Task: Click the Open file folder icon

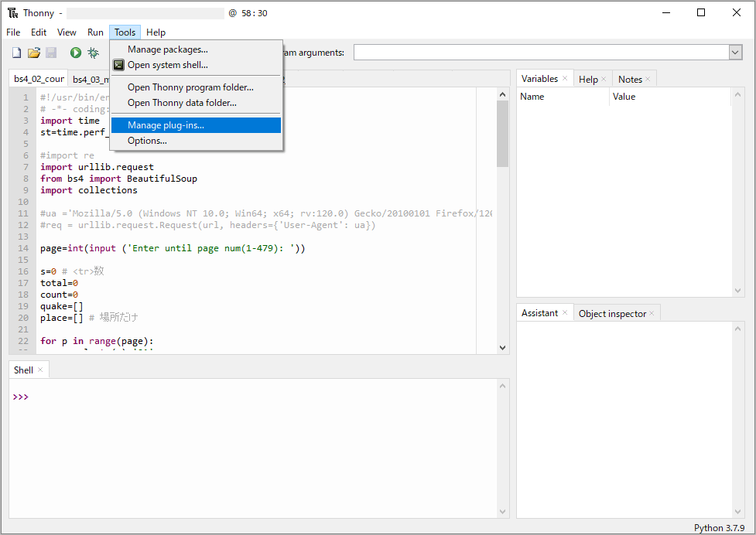Action: click(34, 53)
